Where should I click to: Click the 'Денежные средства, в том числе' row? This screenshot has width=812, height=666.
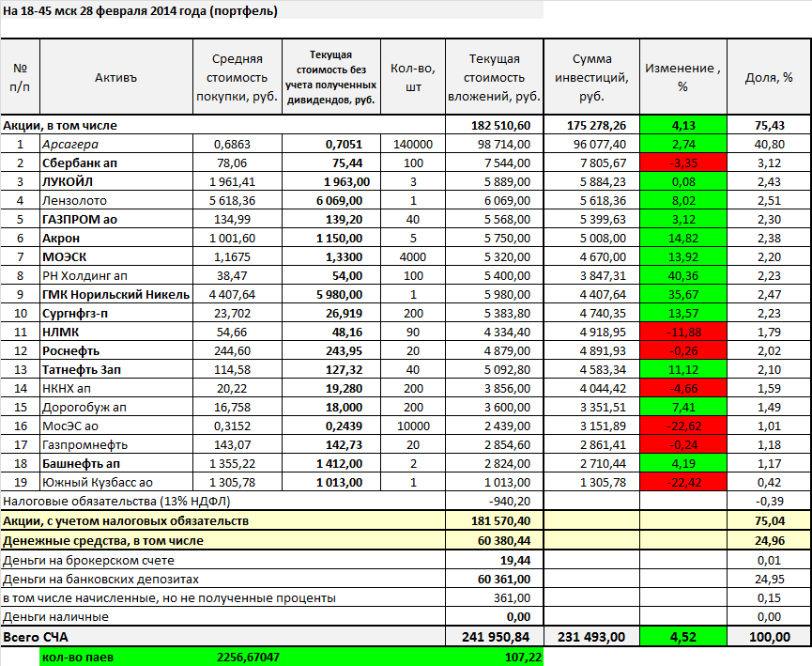(103, 541)
